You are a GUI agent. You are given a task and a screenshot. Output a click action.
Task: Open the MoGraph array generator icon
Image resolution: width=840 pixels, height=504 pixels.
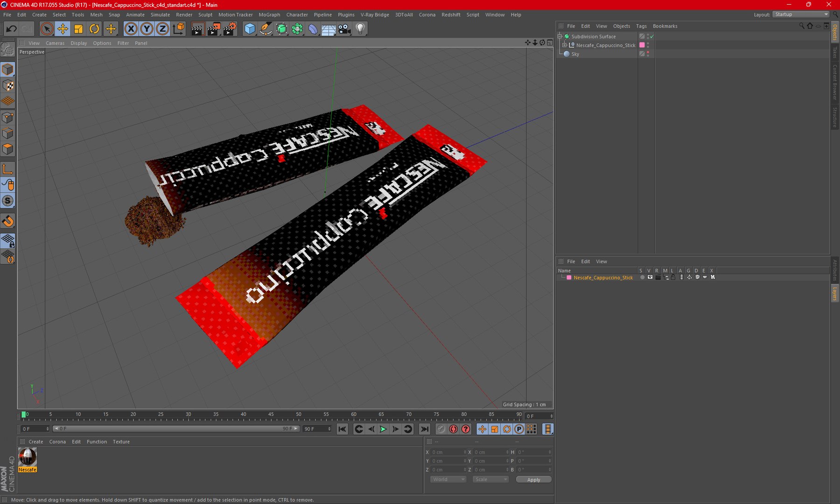297,29
